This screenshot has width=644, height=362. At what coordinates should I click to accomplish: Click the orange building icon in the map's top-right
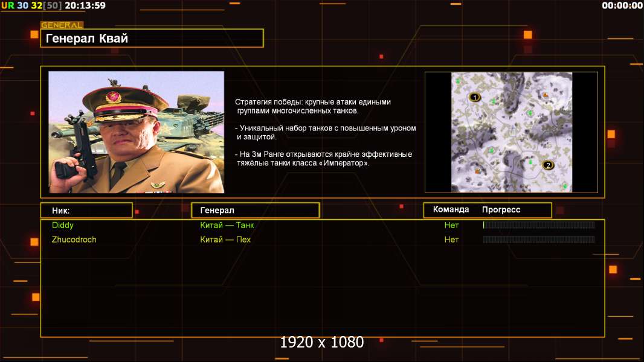pyautogui.click(x=546, y=95)
